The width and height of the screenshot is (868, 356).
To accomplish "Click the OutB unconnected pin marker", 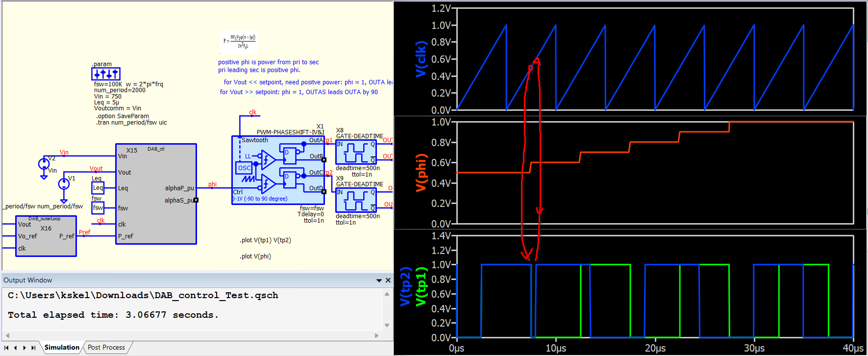I will [324, 160].
